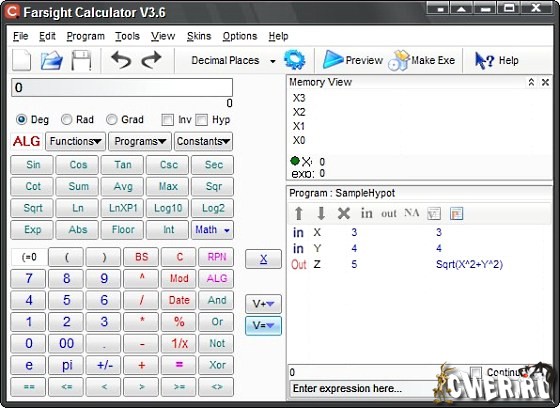560x408 pixels.
Task: Click the 1/x reciprocal button
Action: [179, 343]
